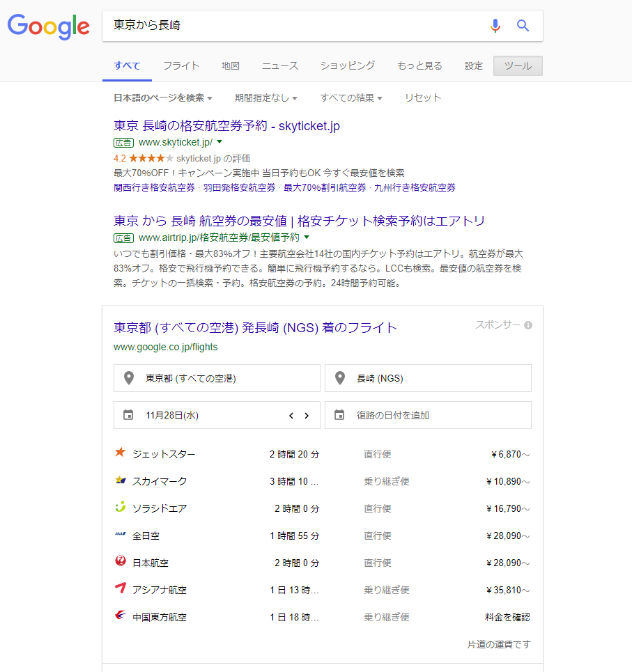This screenshot has height=672, width=632.
Task: Activate voice search microphone icon
Action: 495,26
